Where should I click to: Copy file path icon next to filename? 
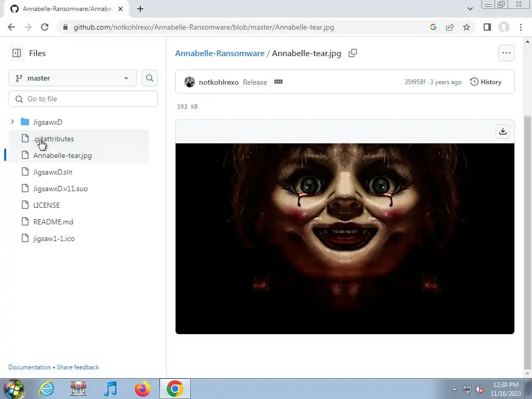pyautogui.click(x=353, y=53)
